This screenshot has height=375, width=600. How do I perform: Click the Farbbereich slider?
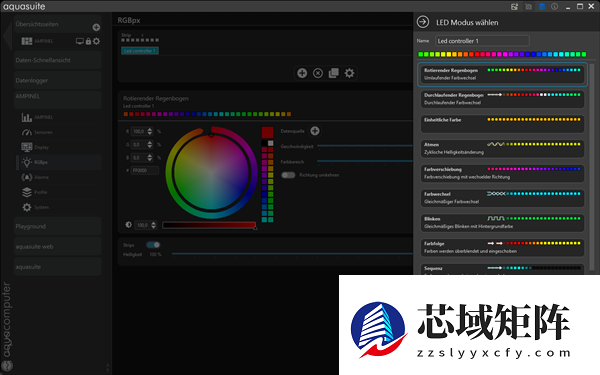[365, 161]
